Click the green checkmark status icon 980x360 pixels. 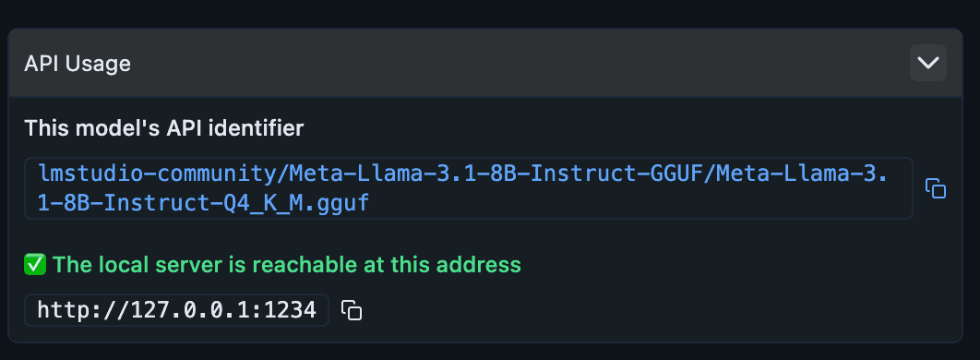[35, 265]
